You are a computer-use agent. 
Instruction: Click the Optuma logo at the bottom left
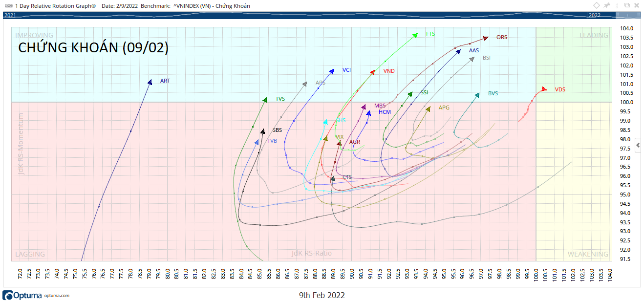click(x=22, y=295)
